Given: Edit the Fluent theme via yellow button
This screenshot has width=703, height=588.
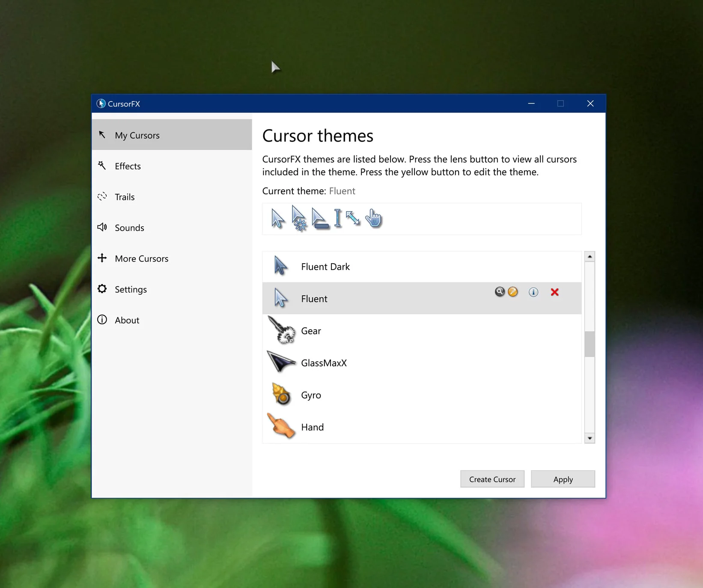Looking at the screenshot, I should (512, 291).
